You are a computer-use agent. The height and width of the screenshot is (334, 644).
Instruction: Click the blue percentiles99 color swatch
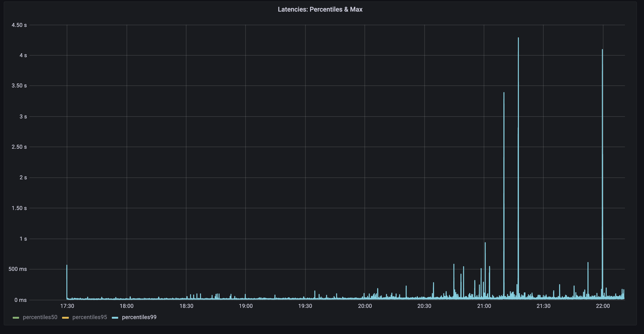pyautogui.click(x=115, y=318)
